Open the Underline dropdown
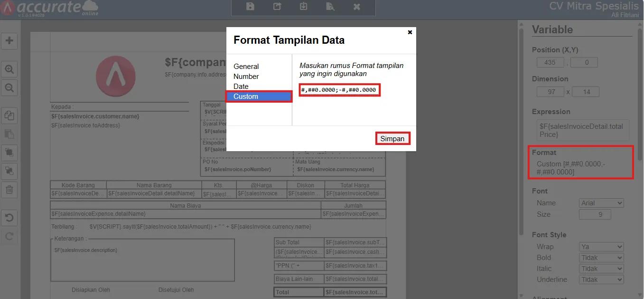644x299 pixels. (601, 280)
